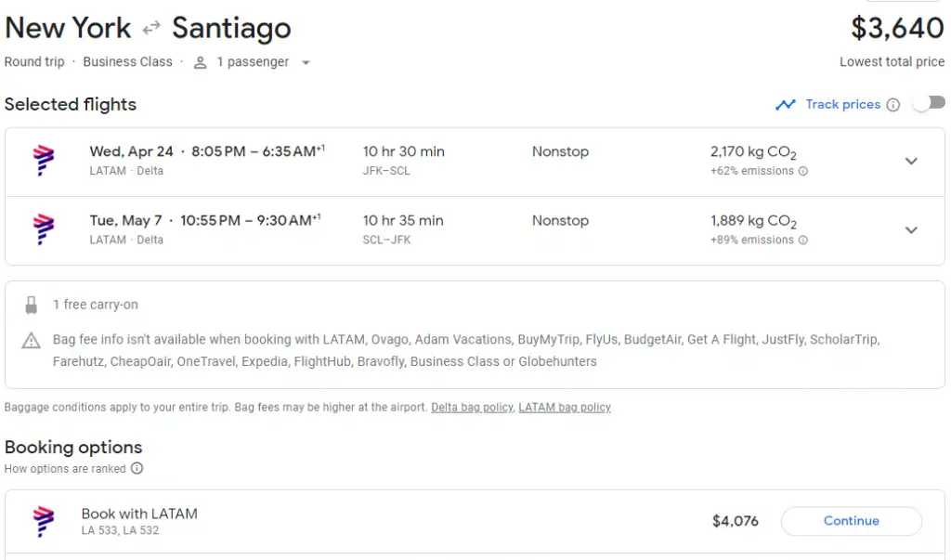Click LATAM logo on Apr 24 flight
951x560 pixels.
coord(44,161)
